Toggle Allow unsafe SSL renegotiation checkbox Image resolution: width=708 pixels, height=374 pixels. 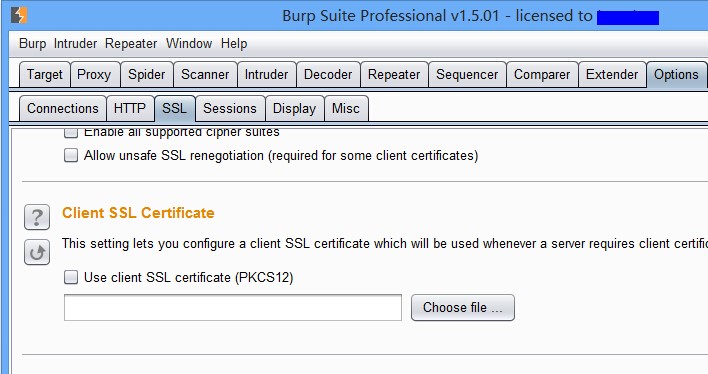pyautogui.click(x=71, y=155)
